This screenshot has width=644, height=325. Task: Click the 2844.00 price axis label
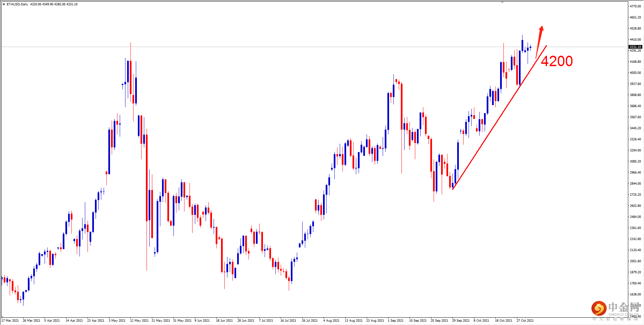[x=635, y=184]
